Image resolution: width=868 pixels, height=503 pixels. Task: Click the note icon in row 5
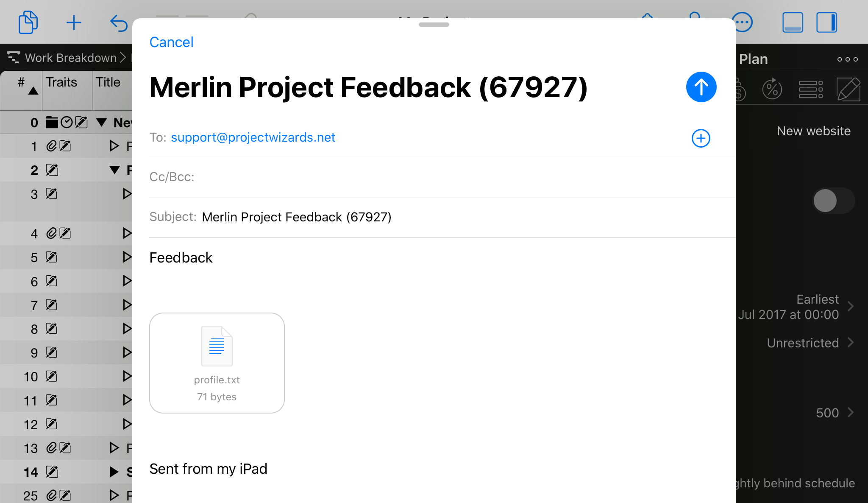(52, 257)
